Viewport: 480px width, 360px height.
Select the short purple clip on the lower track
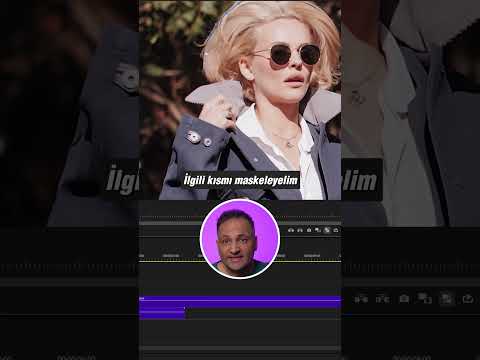162,314
